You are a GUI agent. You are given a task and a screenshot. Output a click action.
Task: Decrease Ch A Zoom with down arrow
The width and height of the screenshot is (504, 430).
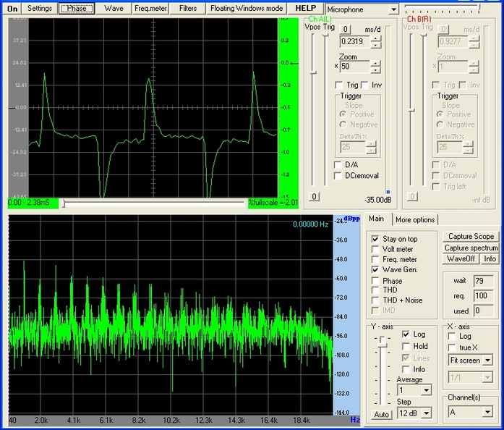tap(375, 69)
